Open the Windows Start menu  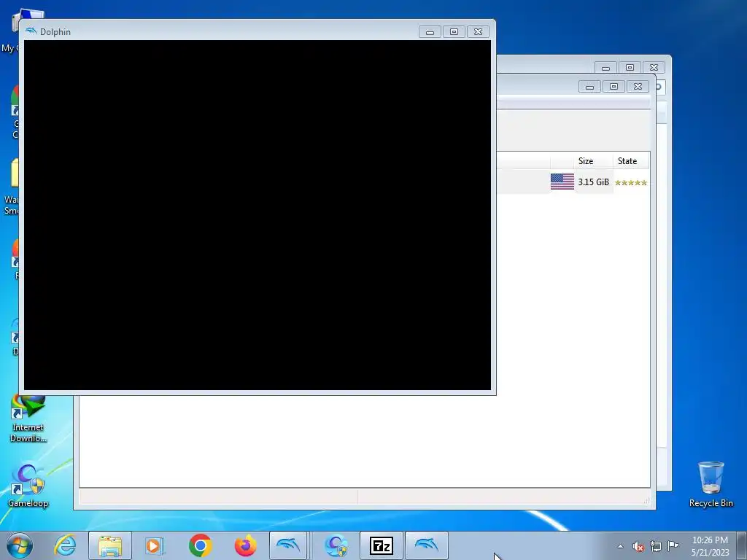click(x=20, y=545)
